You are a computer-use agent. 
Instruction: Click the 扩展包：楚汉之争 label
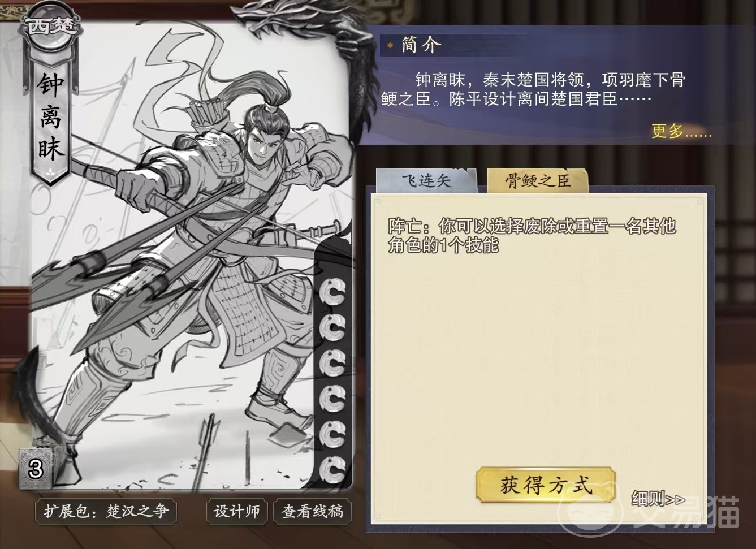pos(106,512)
